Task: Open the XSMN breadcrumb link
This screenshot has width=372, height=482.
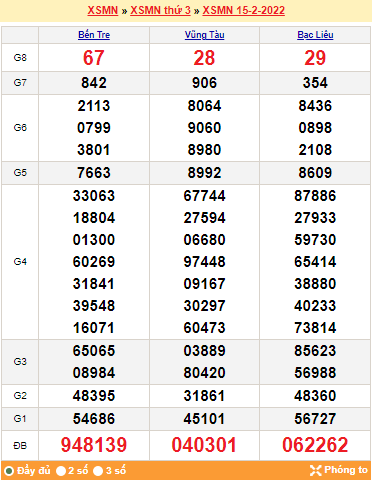Action: pos(103,10)
